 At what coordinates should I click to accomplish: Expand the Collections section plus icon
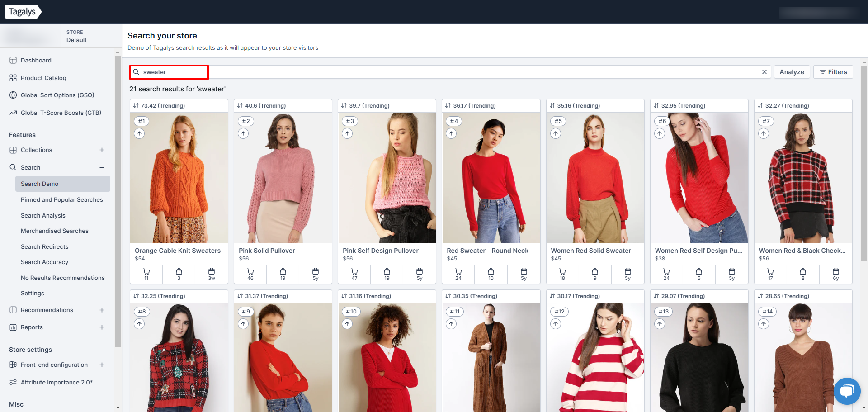click(102, 150)
